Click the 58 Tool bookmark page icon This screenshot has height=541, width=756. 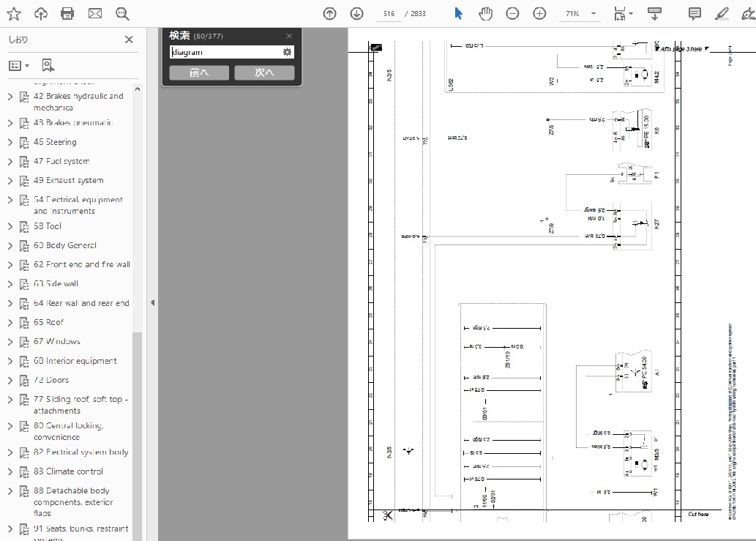click(24, 227)
